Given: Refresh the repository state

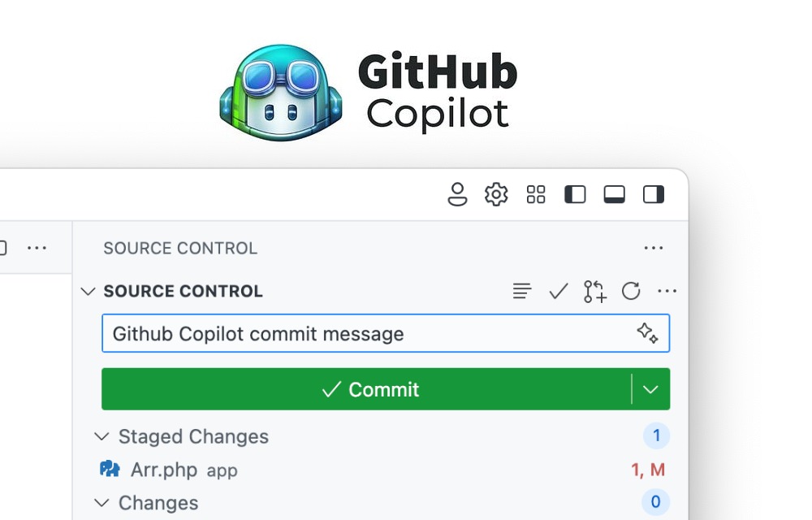Looking at the screenshot, I should pos(631,291).
